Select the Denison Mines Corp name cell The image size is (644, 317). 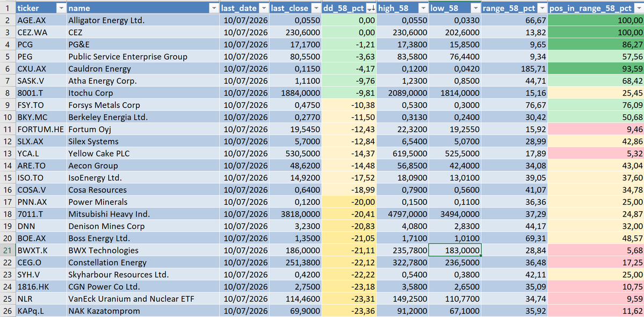(x=143, y=226)
